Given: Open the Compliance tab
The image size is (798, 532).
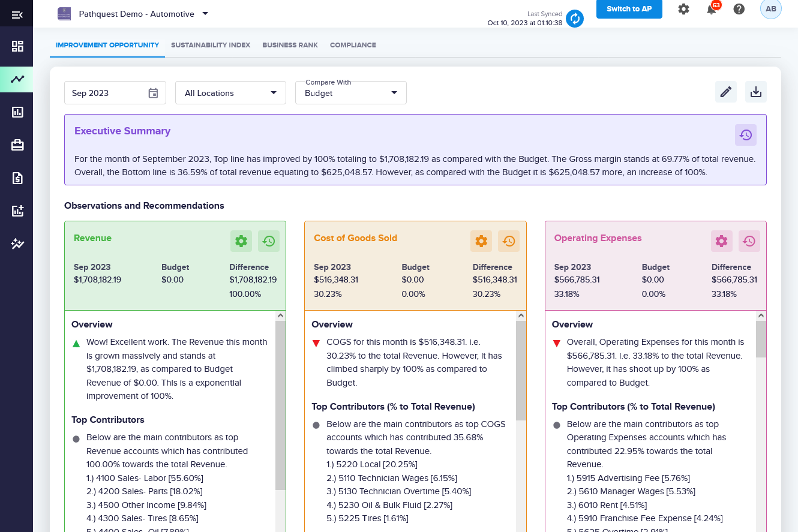Looking at the screenshot, I should [353, 45].
